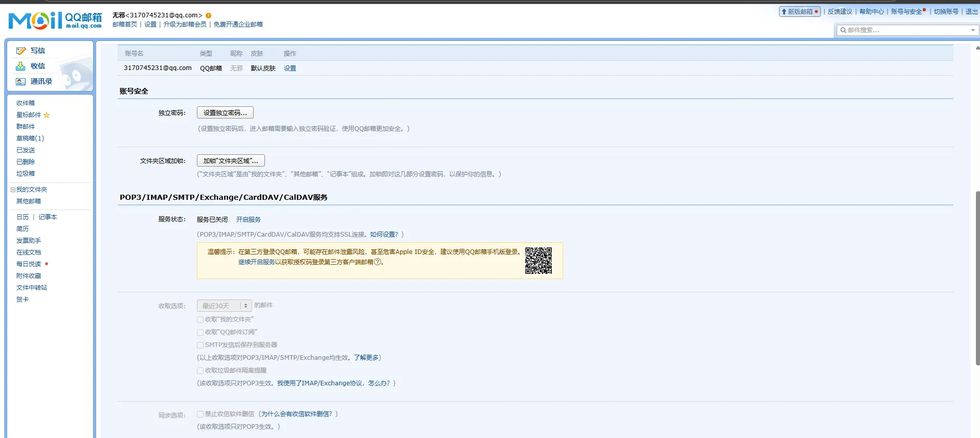The image size is (980, 438).
Task: Open 每日悦读 in sidebar
Action: [29, 264]
